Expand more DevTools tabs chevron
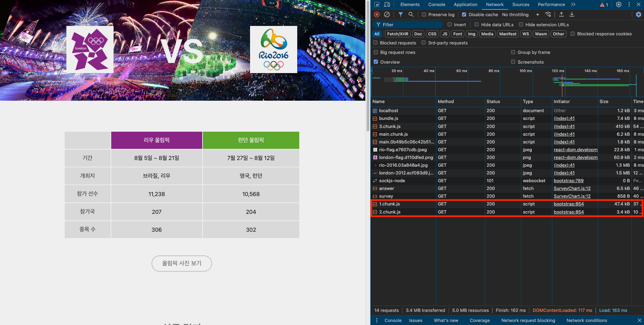 tap(573, 4)
